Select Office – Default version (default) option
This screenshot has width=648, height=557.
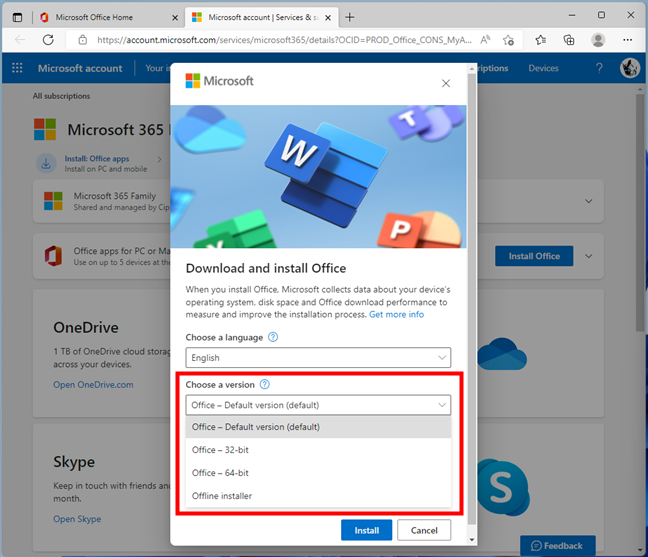[318, 427]
